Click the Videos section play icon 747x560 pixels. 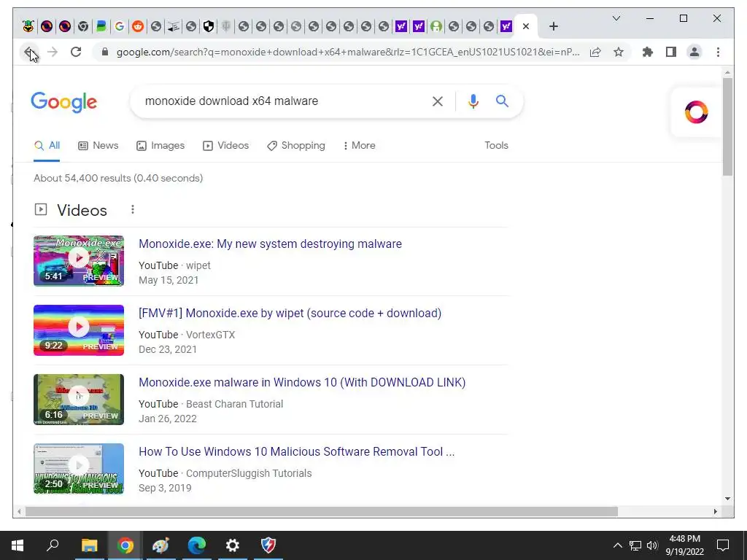tap(41, 209)
